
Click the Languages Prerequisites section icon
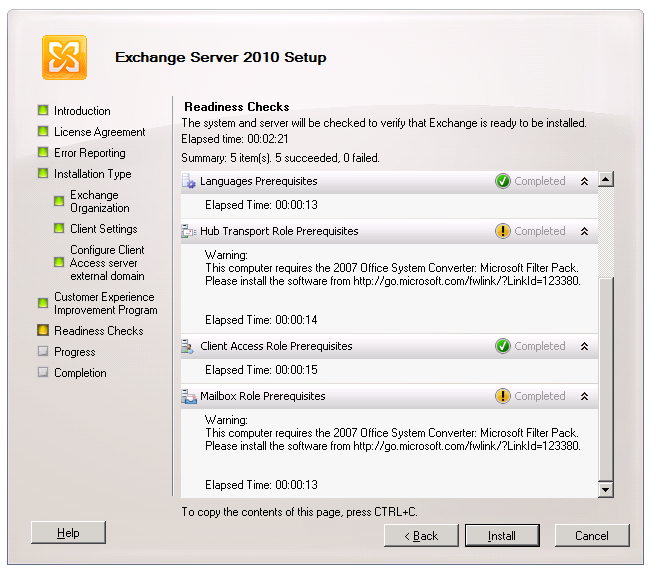[189, 181]
